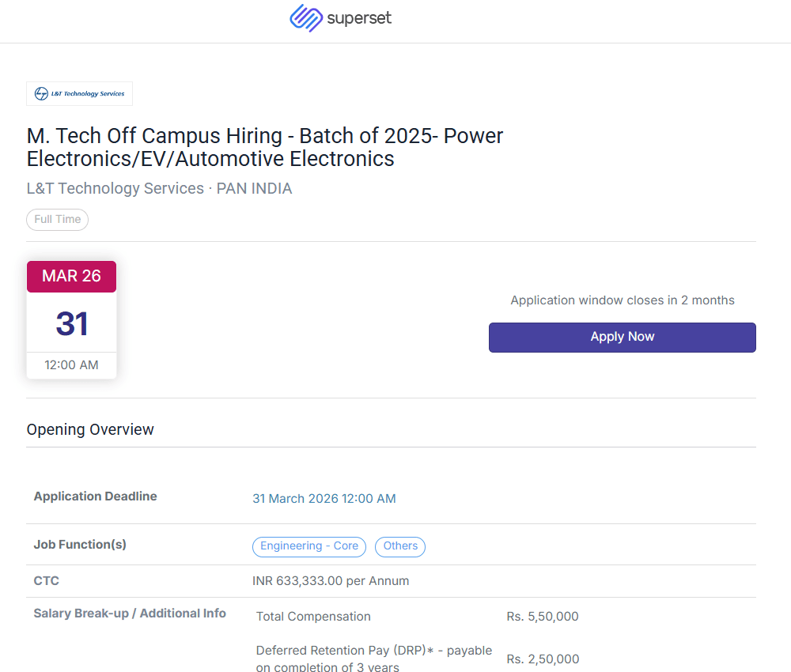Select the Engineering - Core tag

tap(309, 546)
